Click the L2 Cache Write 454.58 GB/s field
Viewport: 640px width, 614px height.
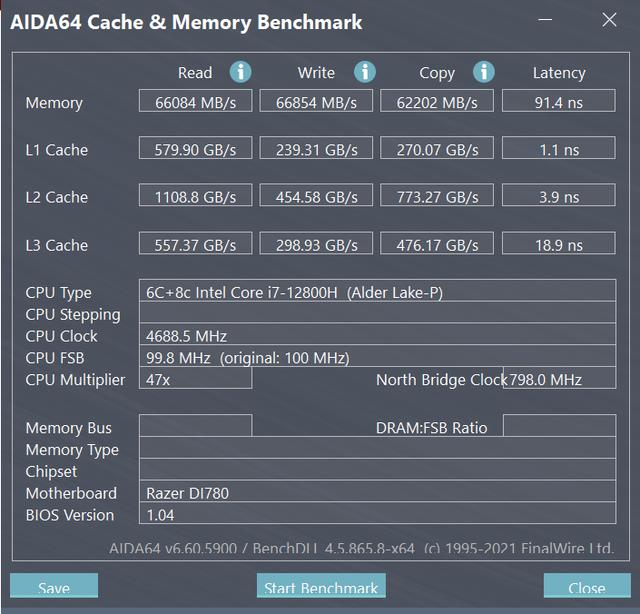(x=317, y=197)
